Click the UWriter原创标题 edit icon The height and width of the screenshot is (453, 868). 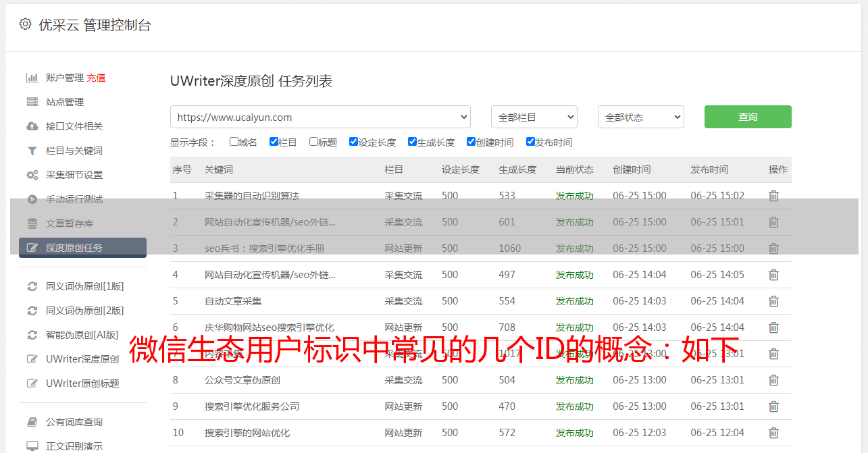coord(32,383)
